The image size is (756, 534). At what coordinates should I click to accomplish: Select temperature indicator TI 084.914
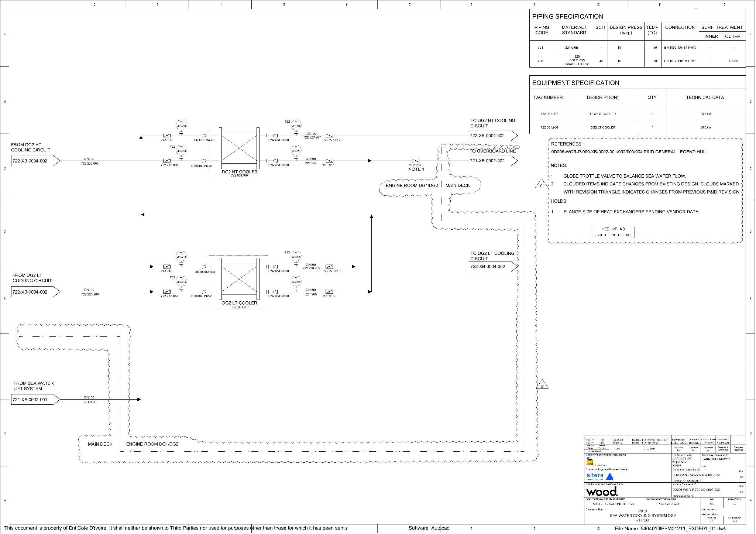181,280
